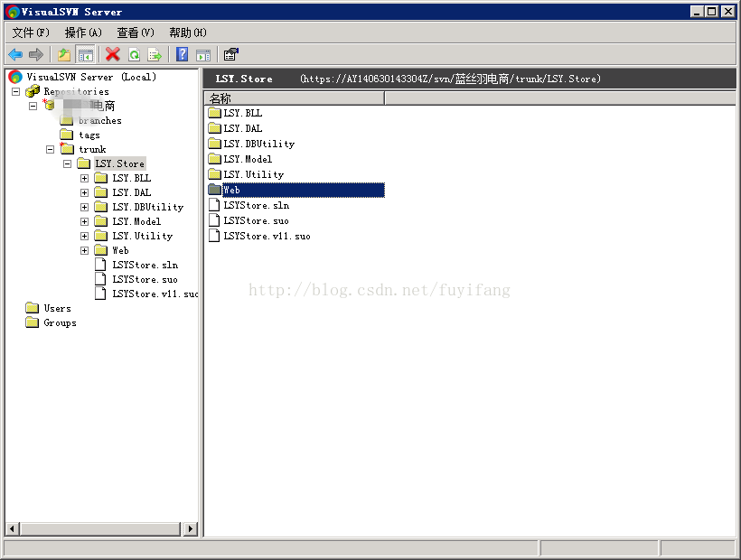Screen dimensions: 741x560
Task: Select LSY.DAL folder in right list
Action: (235, 128)
